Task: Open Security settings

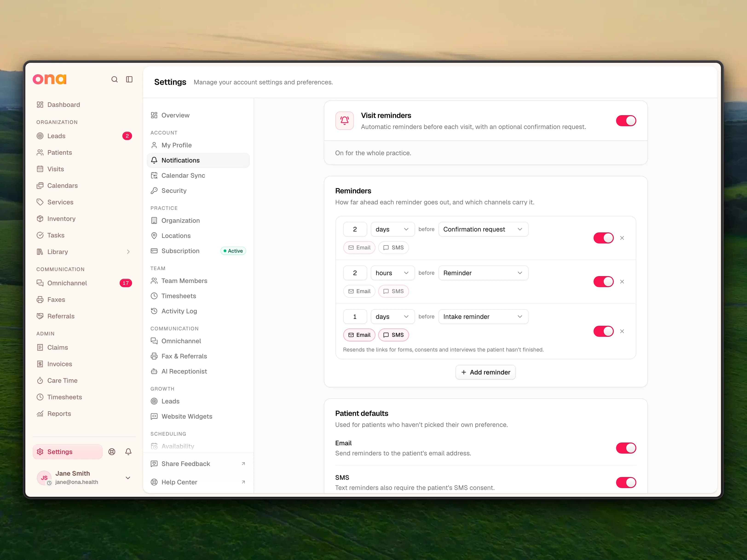Action: (x=198, y=191)
